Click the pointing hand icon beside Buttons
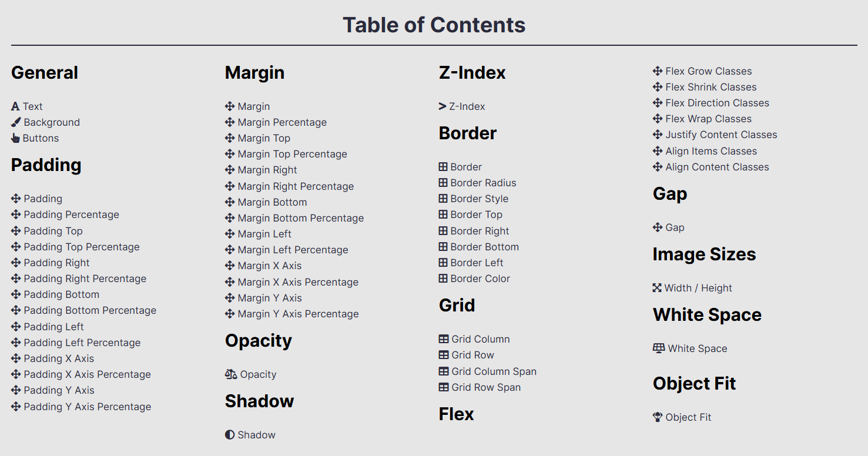 click(15, 138)
